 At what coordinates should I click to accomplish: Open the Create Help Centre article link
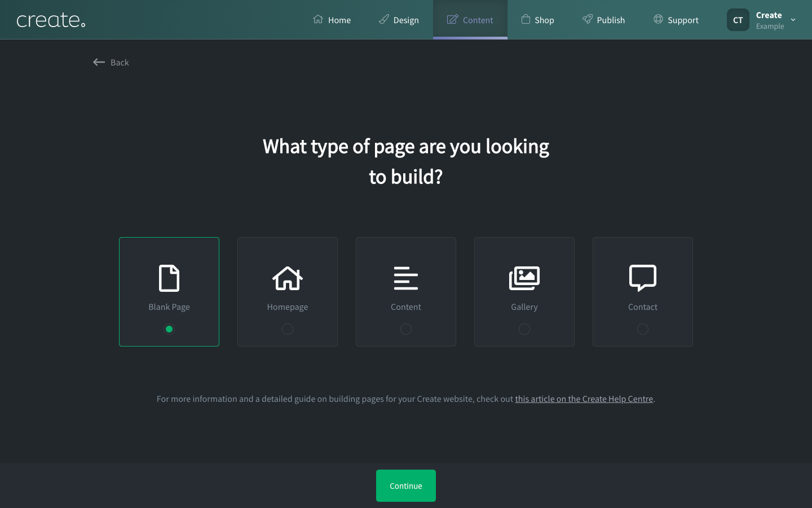coord(584,399)
